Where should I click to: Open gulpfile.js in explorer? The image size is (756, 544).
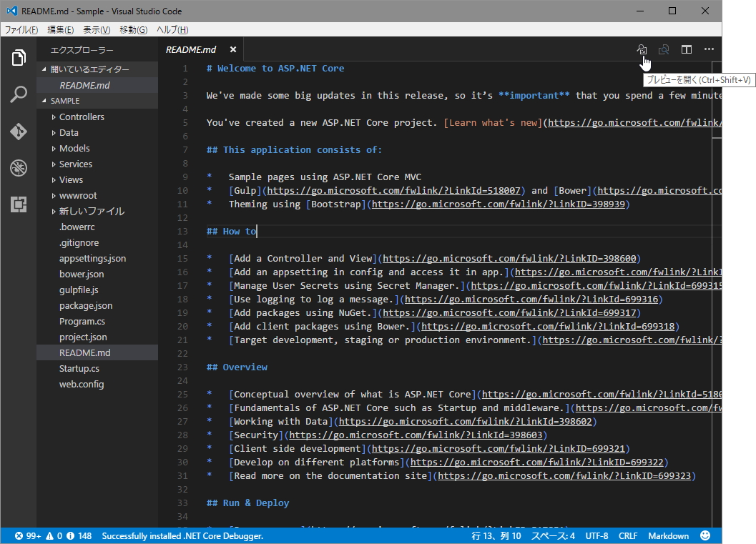click(x=97, y=290)
